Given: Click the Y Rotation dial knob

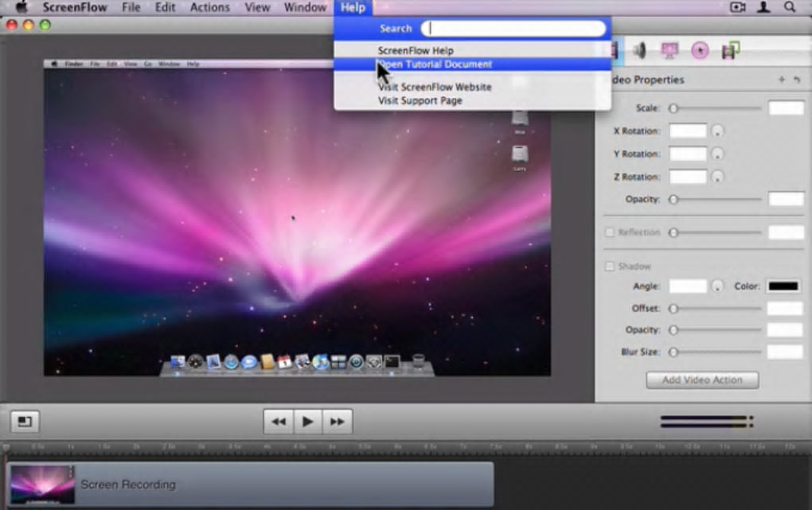Looking at the screenshot, I should click(717, 154).
